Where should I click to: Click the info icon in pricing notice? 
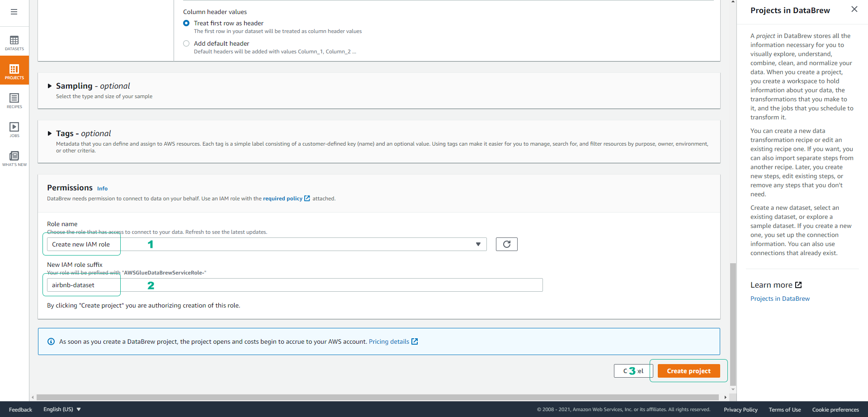coord(51,341)
